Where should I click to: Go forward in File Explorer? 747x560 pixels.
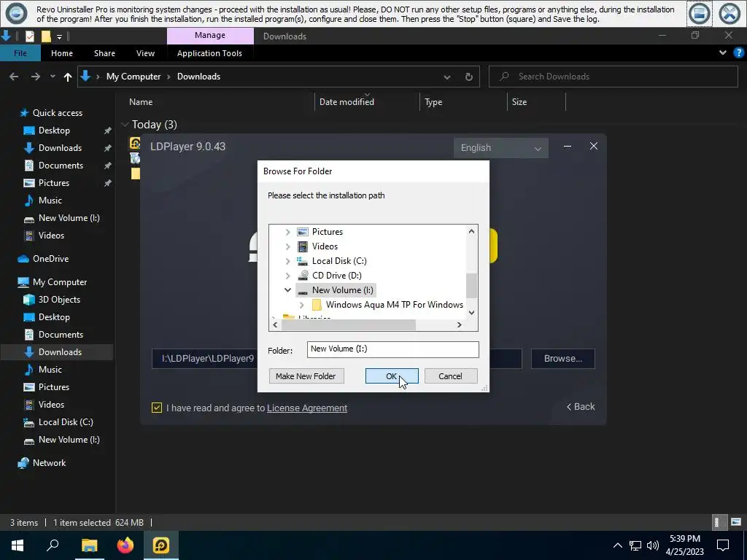(x=36, y=76)
